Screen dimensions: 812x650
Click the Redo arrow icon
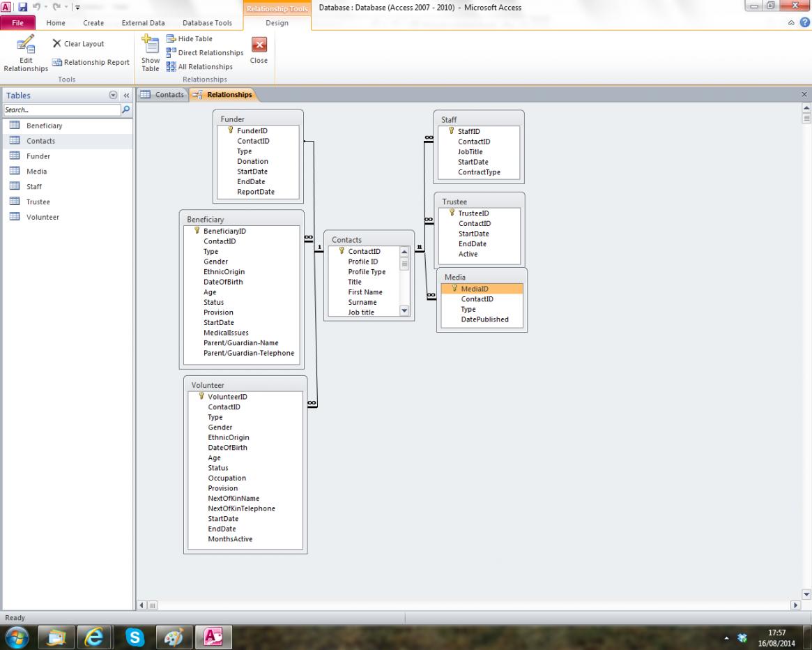click(56, 7)
